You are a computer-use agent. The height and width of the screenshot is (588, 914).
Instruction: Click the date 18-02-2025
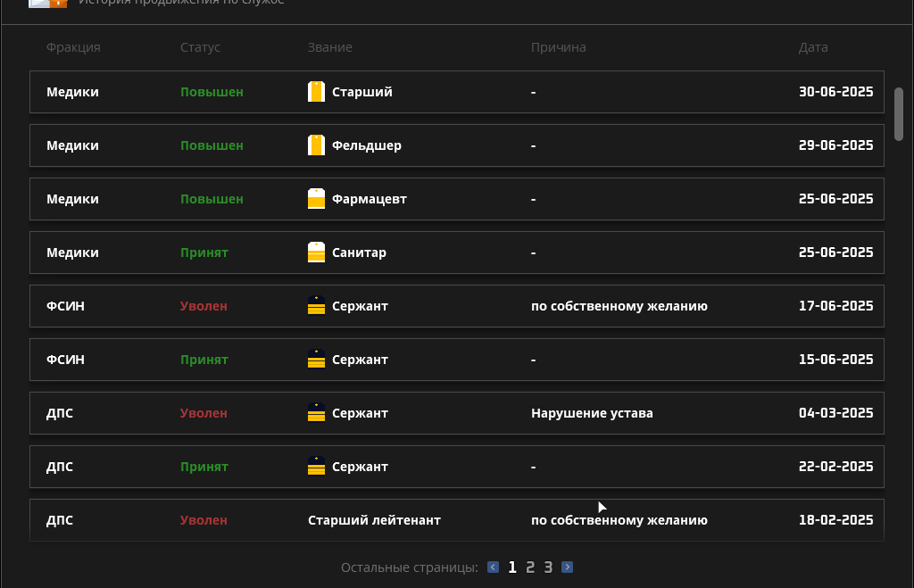click(835, 520)
